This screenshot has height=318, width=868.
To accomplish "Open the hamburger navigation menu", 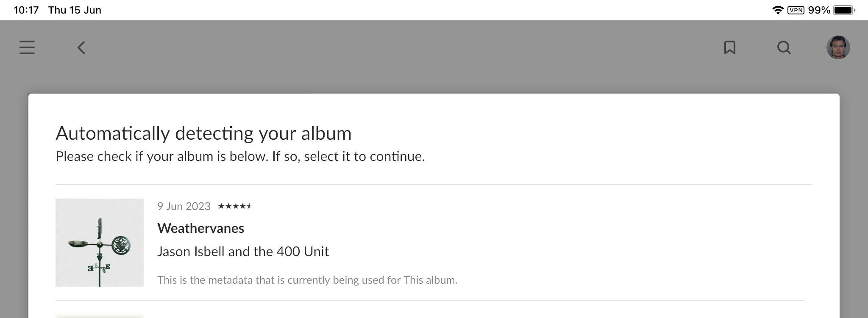I will [27, 47].
